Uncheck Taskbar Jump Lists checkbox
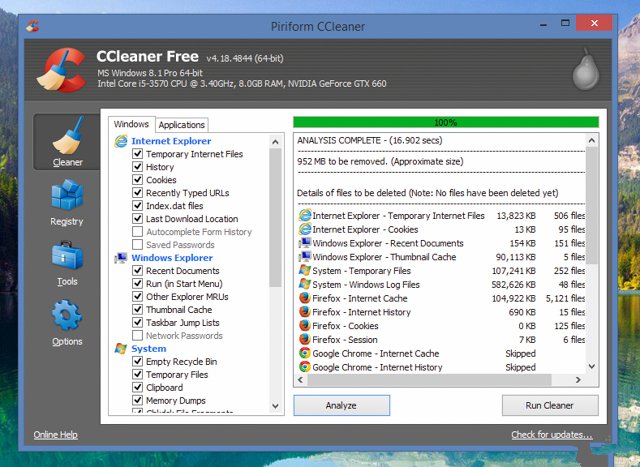This screenshot has height=467, width=640. click(x=138, y=322)
